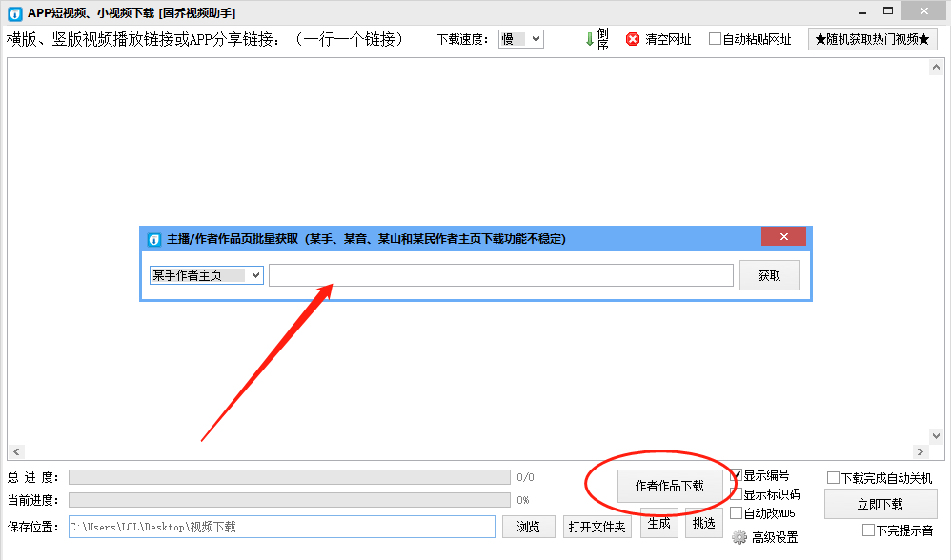The height and width of the screenshot is (560, 951).
Task: Enable the 自动粘贴网址 checkbox
Action: (x=714, y=39)
